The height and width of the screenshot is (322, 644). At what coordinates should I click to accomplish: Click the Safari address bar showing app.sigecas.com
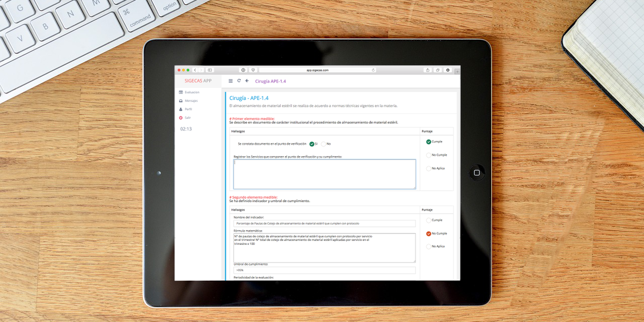[x=318, y=70]
